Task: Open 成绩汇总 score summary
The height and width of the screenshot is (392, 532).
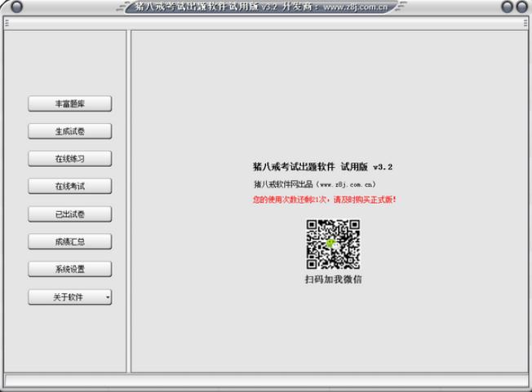Action: (70, 241)
